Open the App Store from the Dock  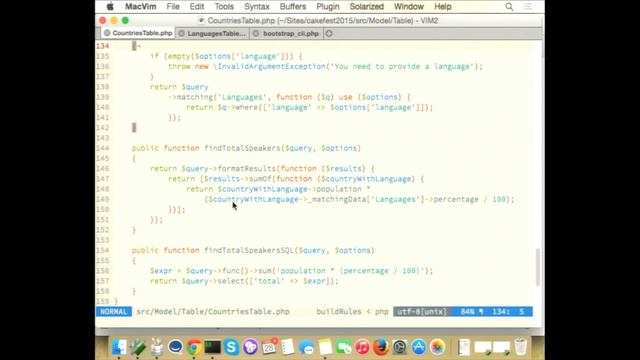point(418,347)
